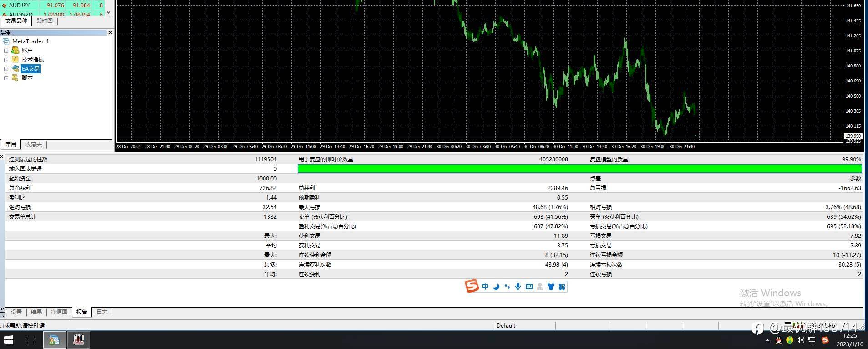Open the network tray icon
868x349 pixels.
coord(812,340)
